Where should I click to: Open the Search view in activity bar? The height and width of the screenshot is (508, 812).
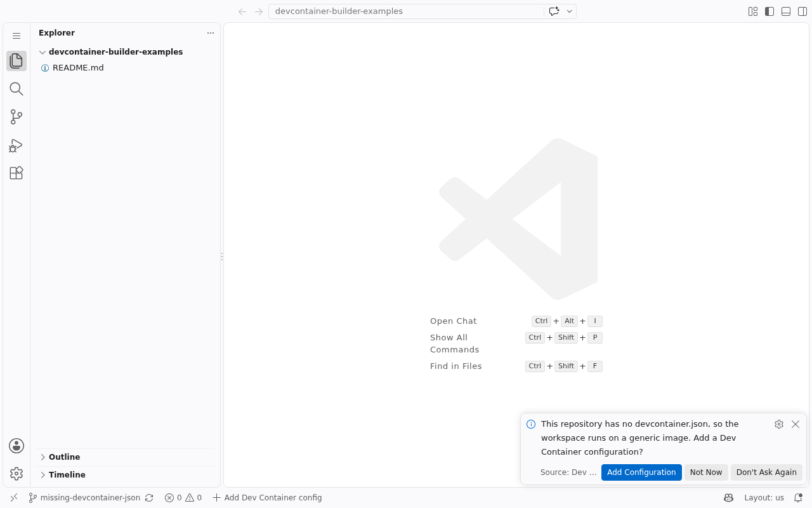16,89
